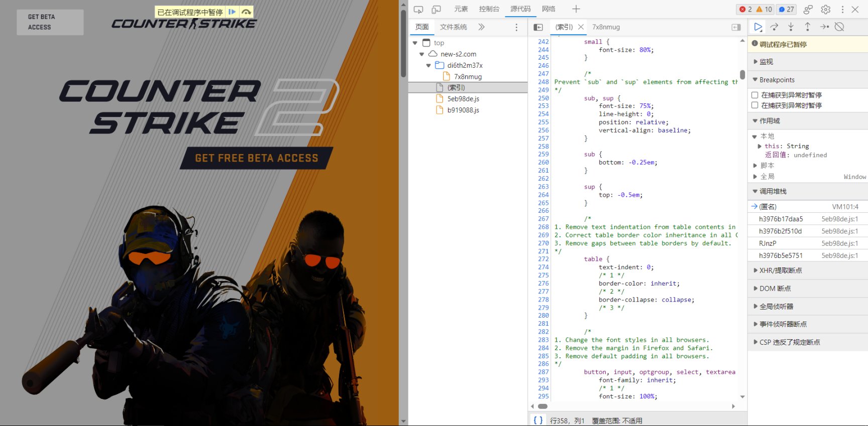Select the 页面 navigator tab

click(422, 27)
